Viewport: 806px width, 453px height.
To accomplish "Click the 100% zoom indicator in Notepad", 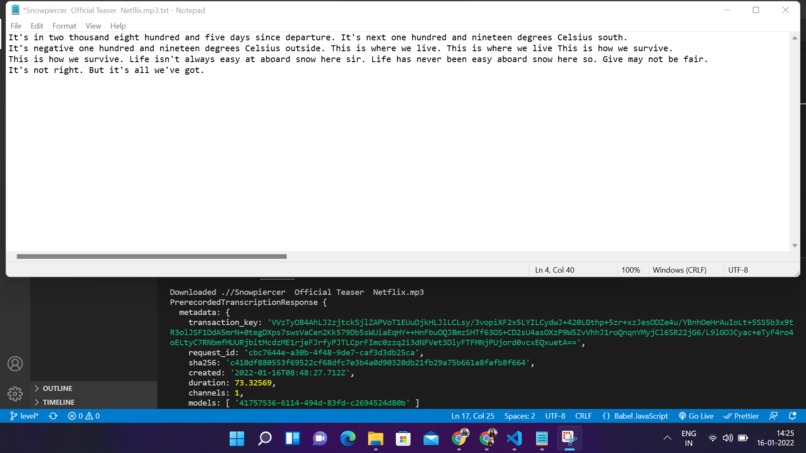I will 631,270.
